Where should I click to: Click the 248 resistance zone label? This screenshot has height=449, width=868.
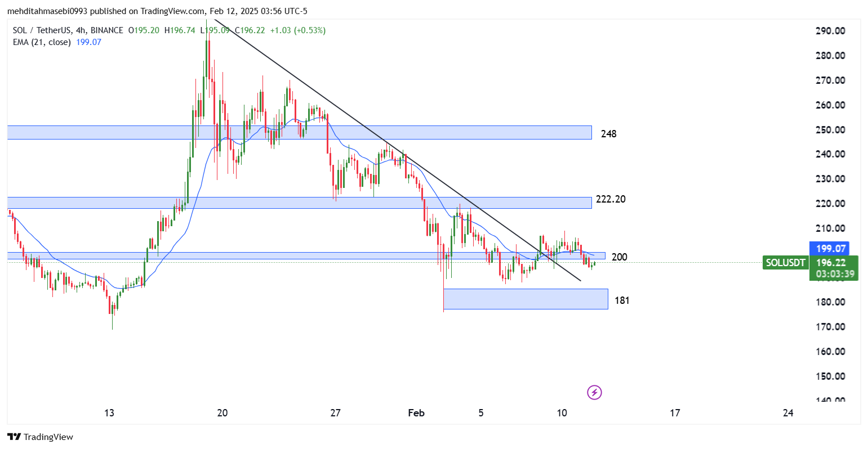point(608,134)
